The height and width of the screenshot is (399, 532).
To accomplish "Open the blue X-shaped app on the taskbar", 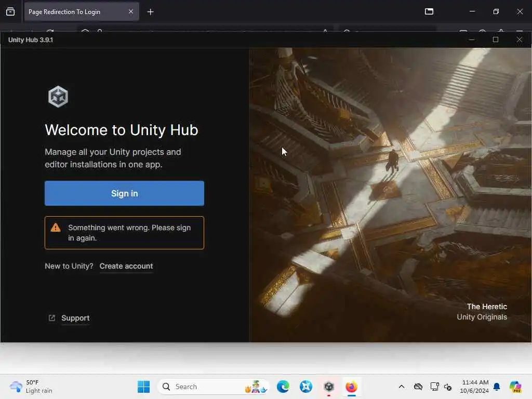I will tap(305, 387).
